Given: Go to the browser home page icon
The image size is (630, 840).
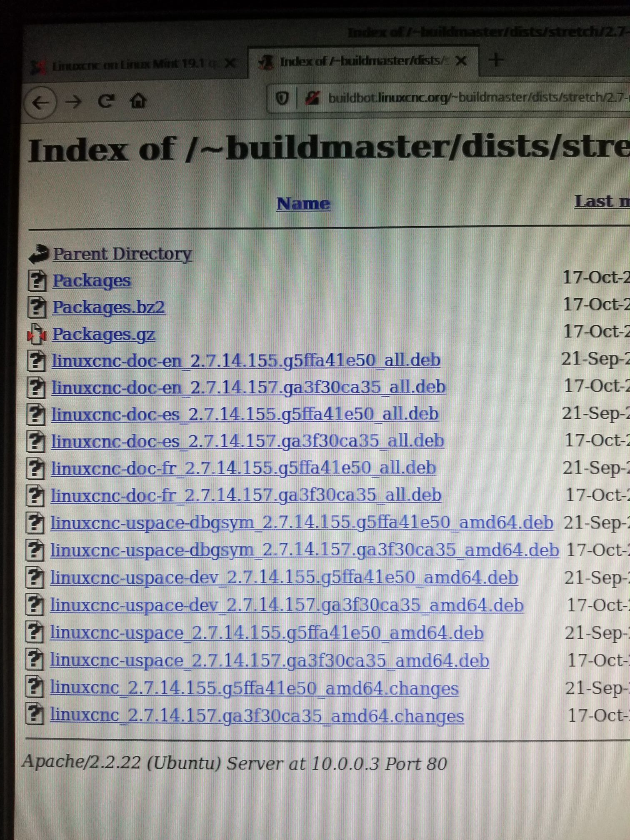Looking at the screenshot, I should (x=138, y=100).
